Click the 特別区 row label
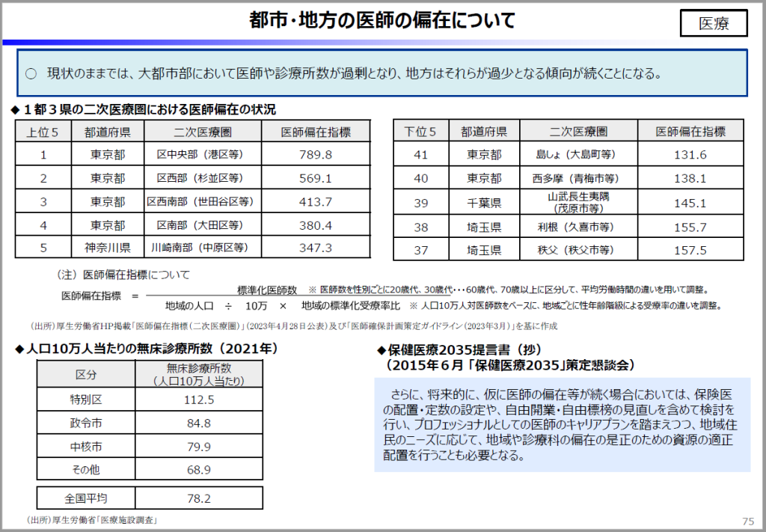766x532 pixels. tap(86, 400)
